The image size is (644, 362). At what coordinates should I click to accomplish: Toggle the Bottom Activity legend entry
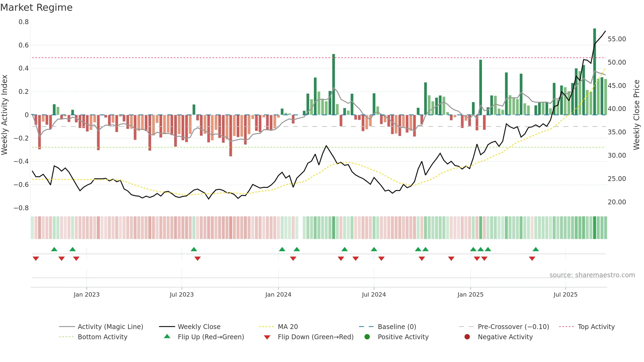tap(93, 337)
